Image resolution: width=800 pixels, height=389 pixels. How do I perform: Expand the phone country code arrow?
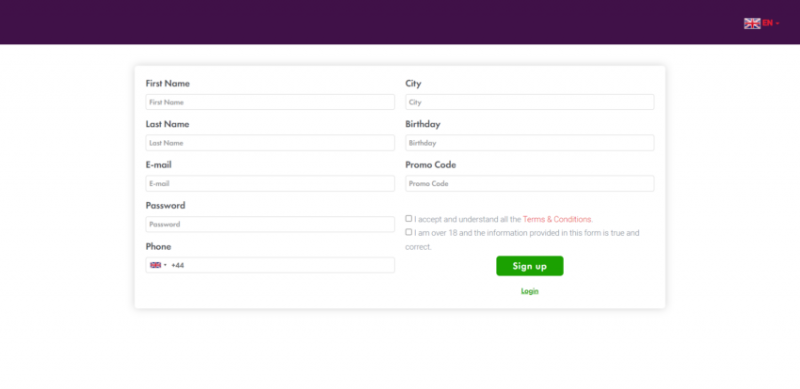(x=165, y=265)
